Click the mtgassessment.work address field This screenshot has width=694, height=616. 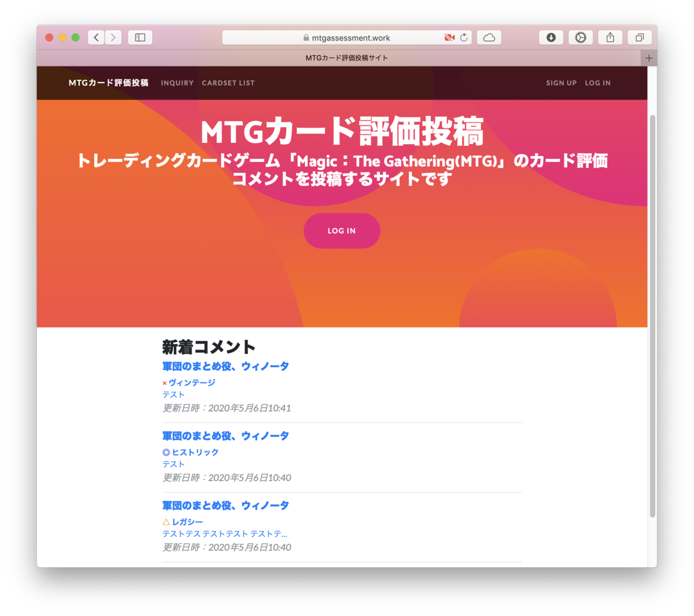click(347, 38)
